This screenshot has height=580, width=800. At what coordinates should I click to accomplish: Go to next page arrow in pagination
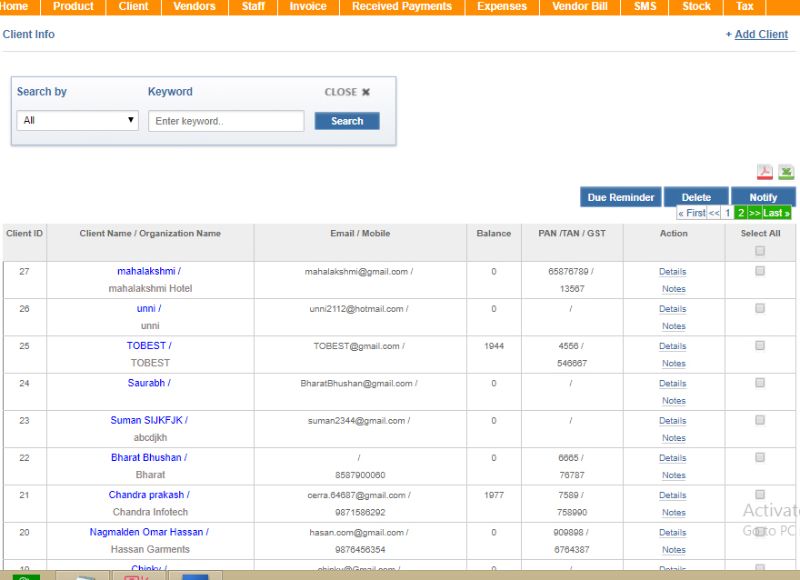tap(754, 213)
